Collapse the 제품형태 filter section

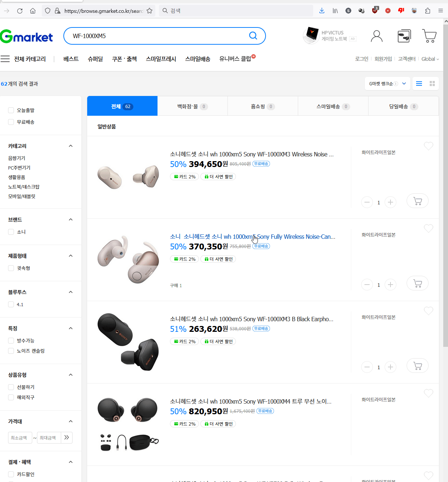click(x=71, y=256)
